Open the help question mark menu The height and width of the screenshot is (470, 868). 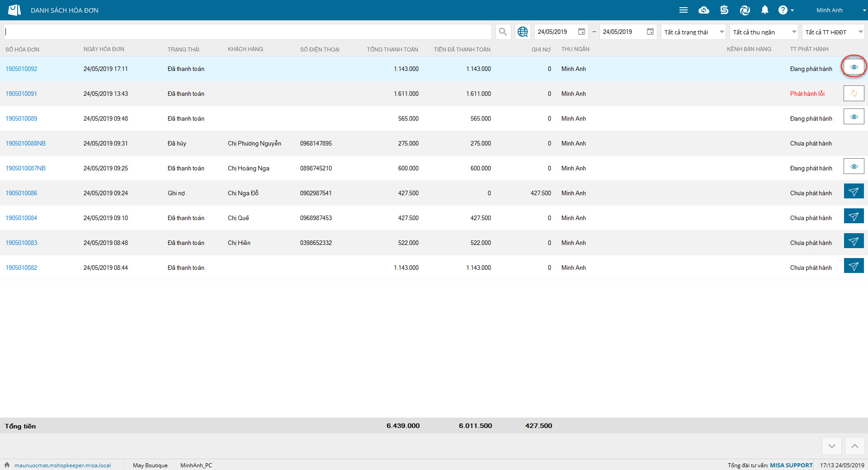click(x=783, y=10)
